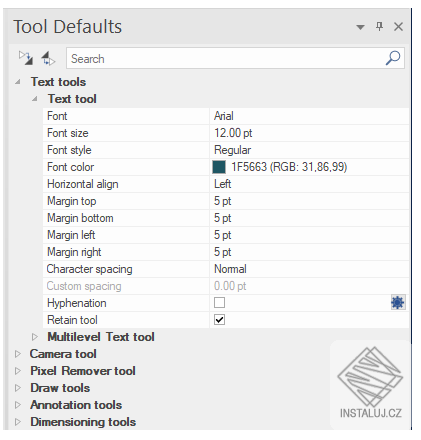Select the Multilevel Text tool heading
This screenshot has width=421, height=440.
click(x=101, y=337)
